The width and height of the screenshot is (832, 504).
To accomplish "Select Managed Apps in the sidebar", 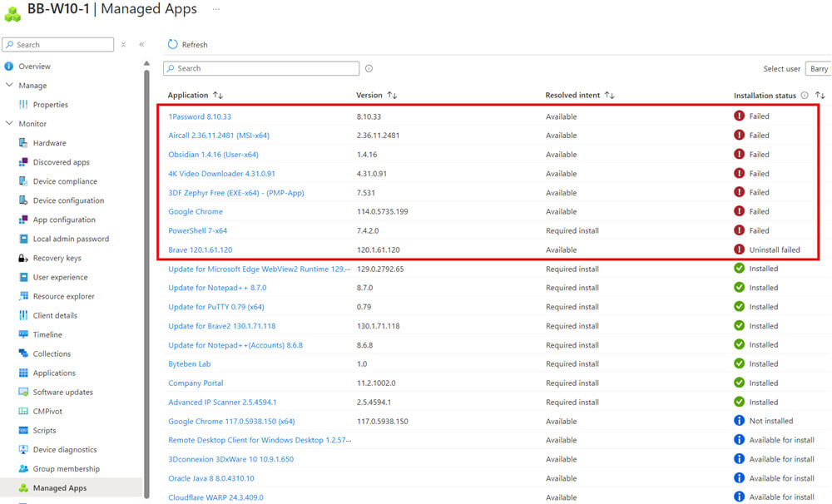I will tap(59, 487).
